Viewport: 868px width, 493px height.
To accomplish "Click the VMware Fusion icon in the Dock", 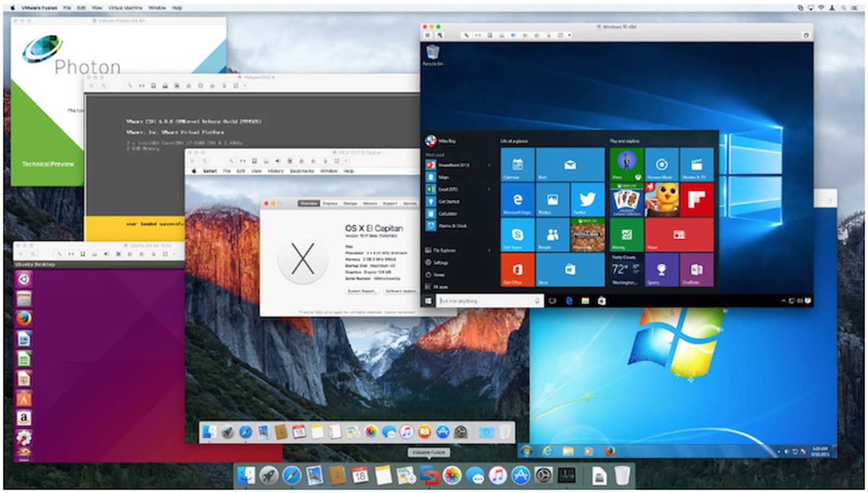I will click(429, 476).
